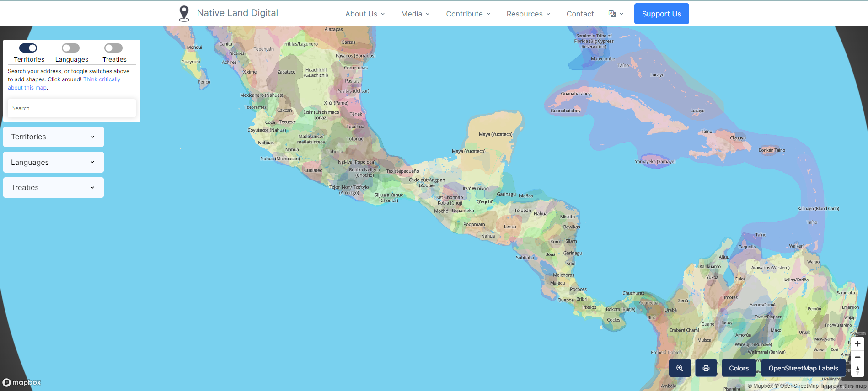This screenshot has width=868, height=391.
Task: Select the Lenca territory label
Action: point(510,227)
